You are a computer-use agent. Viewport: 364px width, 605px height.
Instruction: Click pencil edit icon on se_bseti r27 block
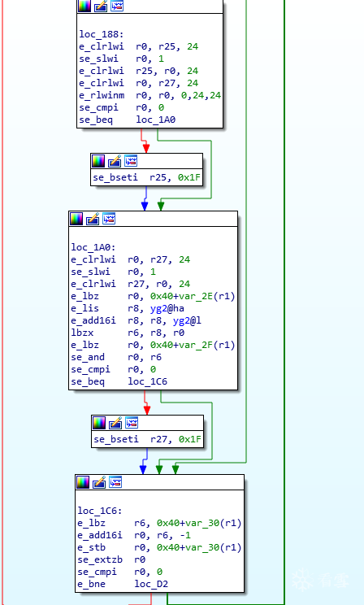point(115,423)
